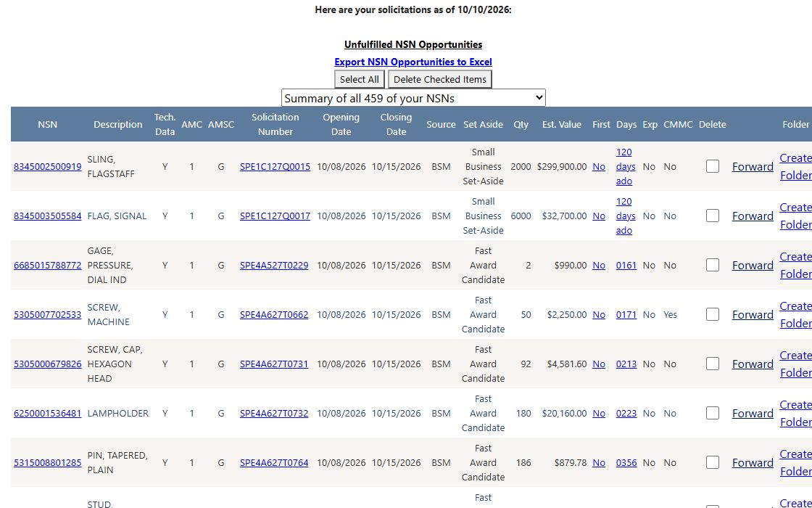Click Create Folder for PIN, TAPERED, PLAIN row
This screenshot has height=508, width=812.
pyautogui.click(x=796, y=462)
